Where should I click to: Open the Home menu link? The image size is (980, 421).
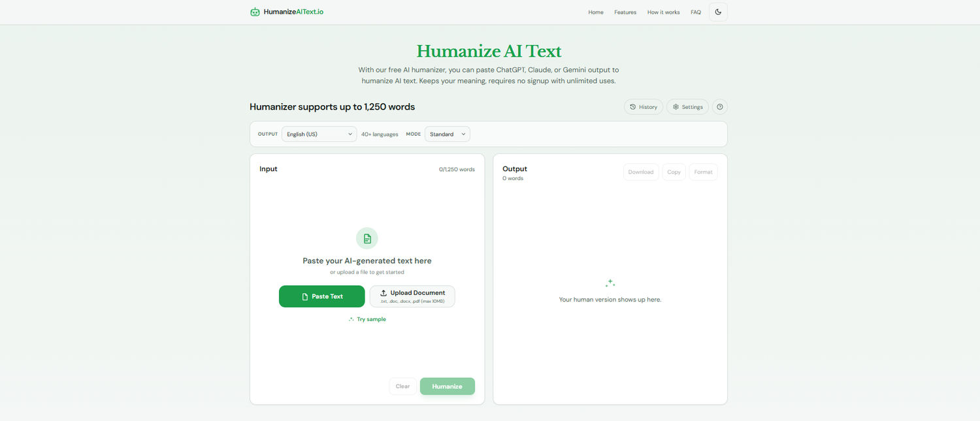[596, 12]
